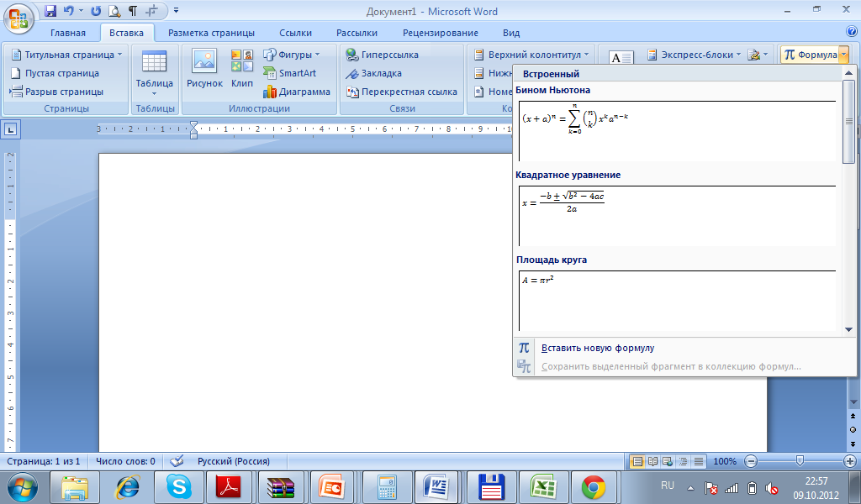
Task: Close the Формула gallery via its orange arrow
Action: (x=844, y=55)
